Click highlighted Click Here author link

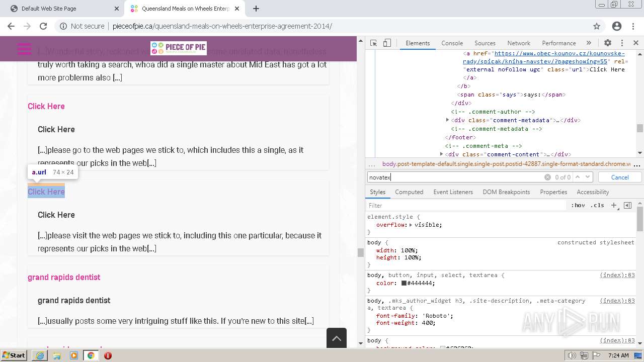click(x=46, y=192)
